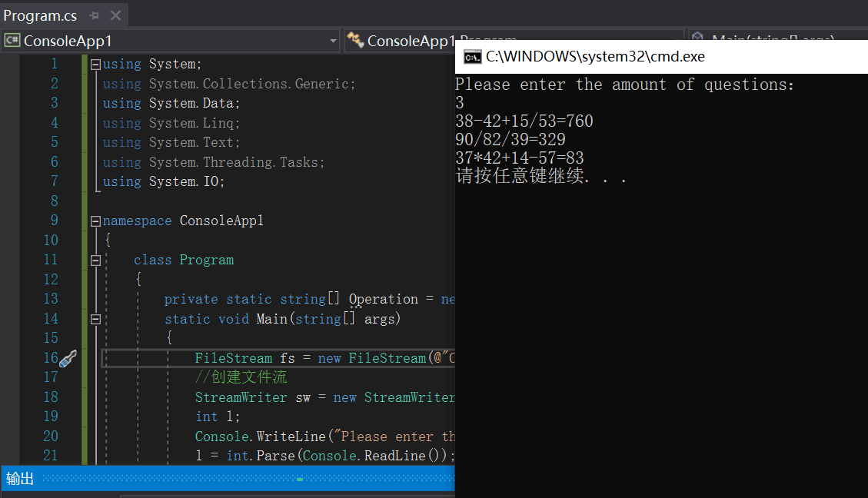The height and width of the screenshot is (498, 868).
Task: Click 'Please enter the amount' console line
Action: click(624, 85)
